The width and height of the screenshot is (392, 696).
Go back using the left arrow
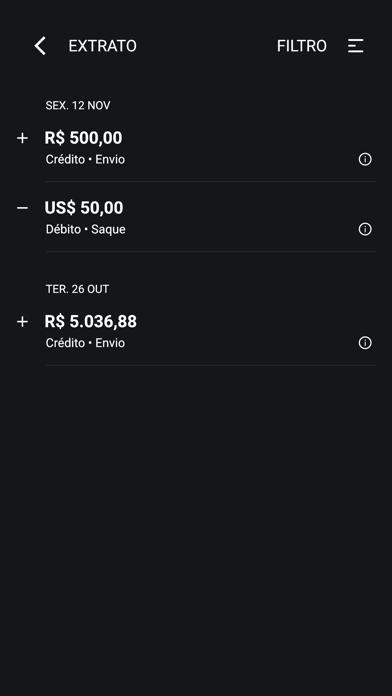pos(40,46)
